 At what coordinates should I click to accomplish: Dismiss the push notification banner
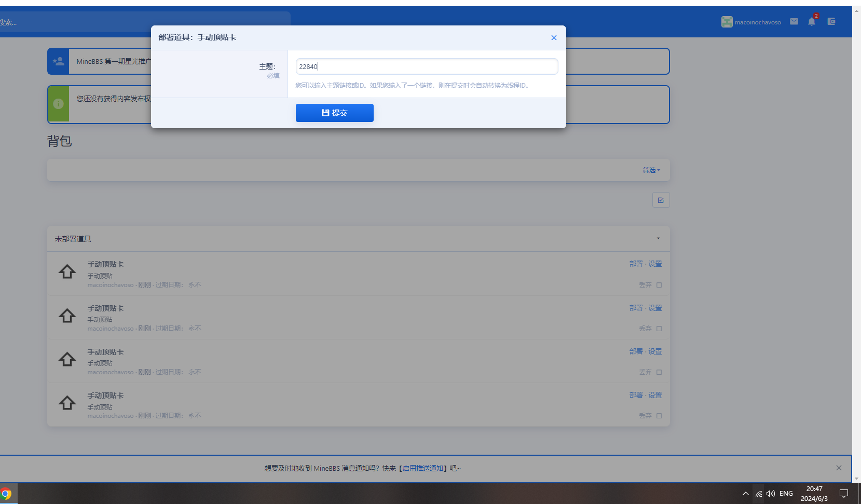pyautogui.click(x=839, y=468)
